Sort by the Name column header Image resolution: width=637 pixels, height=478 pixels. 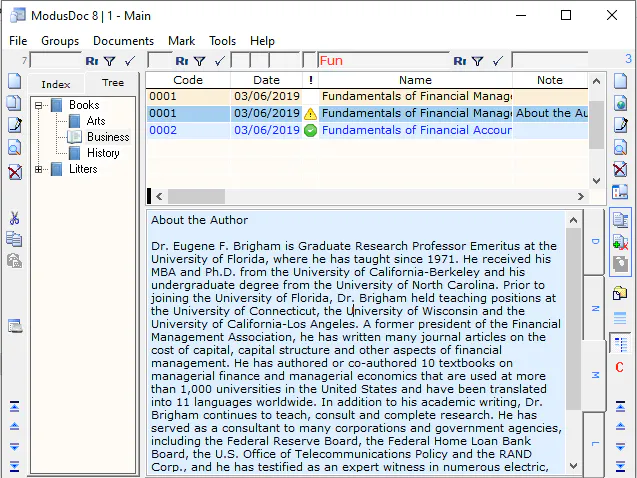[x=415, y=80]
